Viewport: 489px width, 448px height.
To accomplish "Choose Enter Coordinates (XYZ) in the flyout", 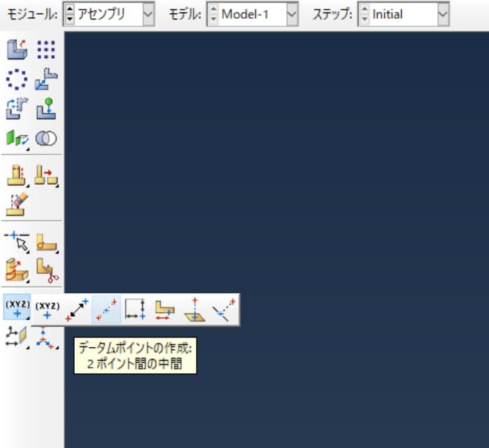I will coord(47,310).
